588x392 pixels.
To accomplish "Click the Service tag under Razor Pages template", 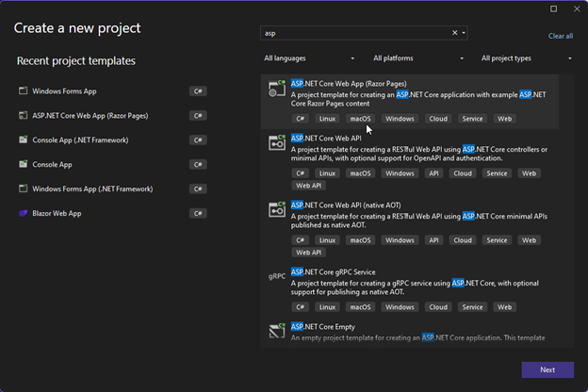I will pyautogui.click(x=472, y=119).
